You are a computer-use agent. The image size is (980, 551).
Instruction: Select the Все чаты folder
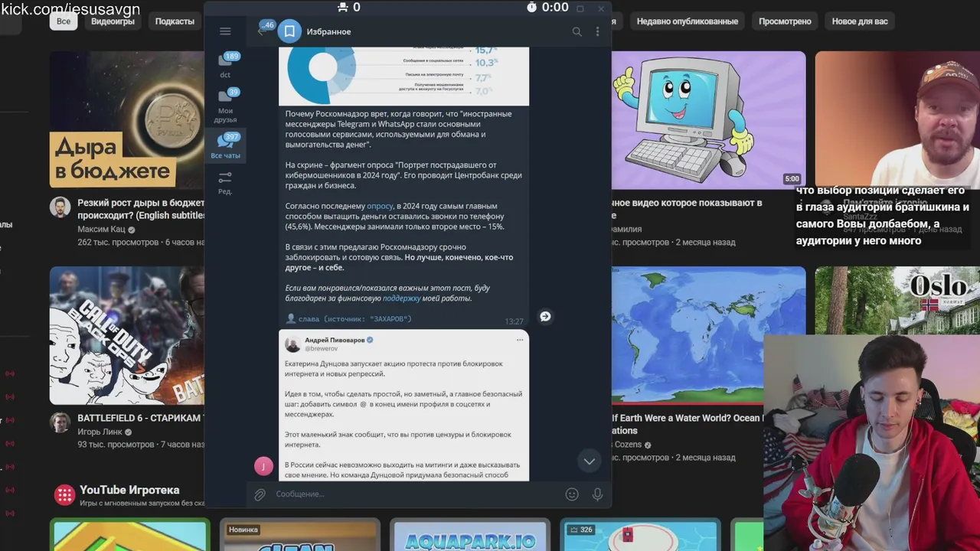coord(225,145)
